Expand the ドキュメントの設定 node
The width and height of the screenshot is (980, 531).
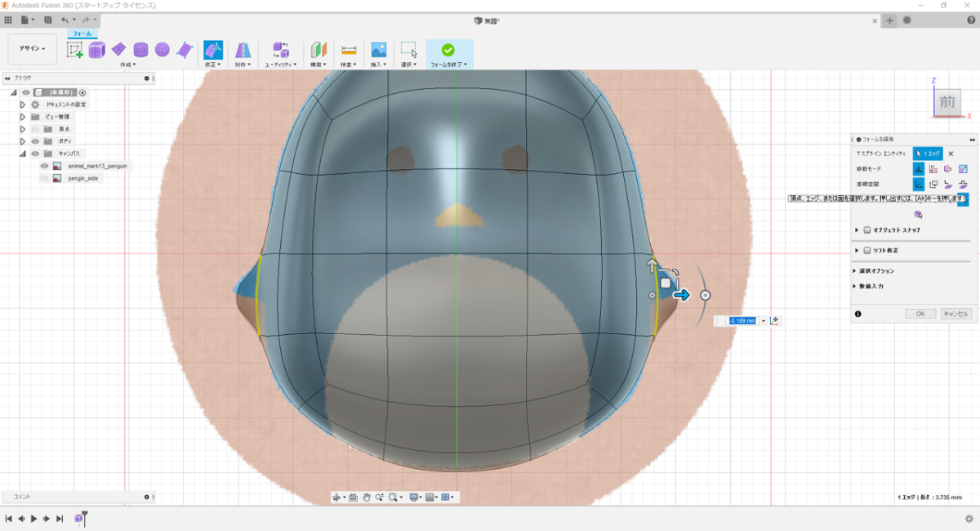click(23, 105)
